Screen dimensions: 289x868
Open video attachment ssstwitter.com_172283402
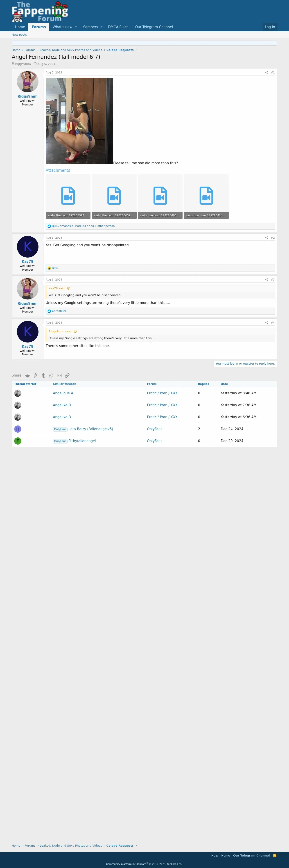[x=114, y=196]
